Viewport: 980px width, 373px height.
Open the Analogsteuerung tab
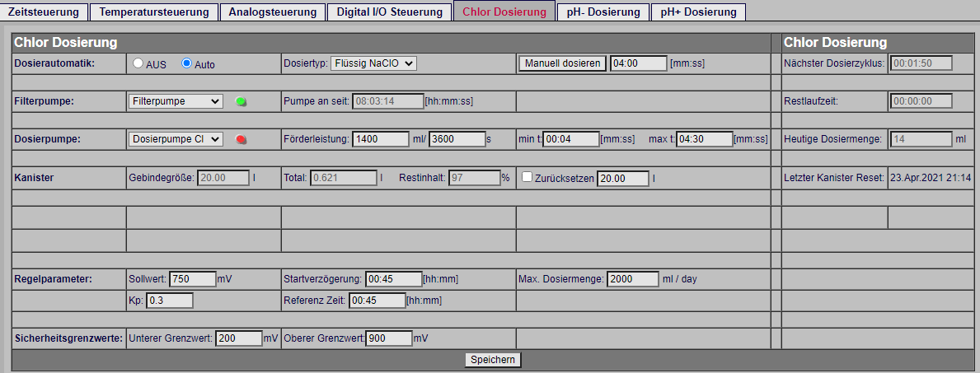(x=273, y=12)
